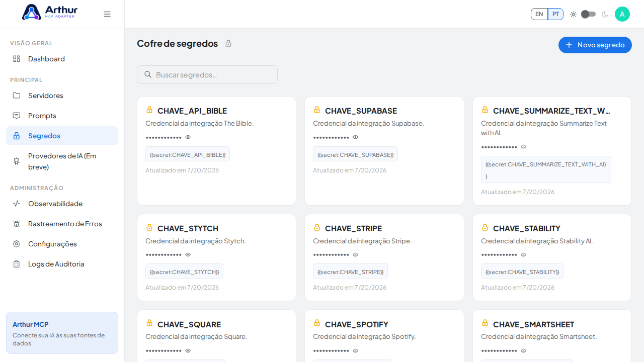
Task: Click 'Credencial da integração Supabase.' text
Action: click(369, 123)
